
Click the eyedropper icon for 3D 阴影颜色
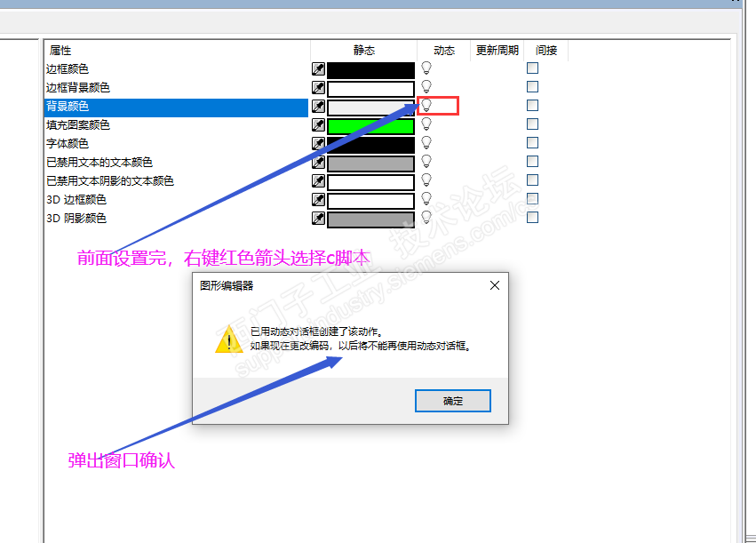pyautogui.click(x=318, y=219)
